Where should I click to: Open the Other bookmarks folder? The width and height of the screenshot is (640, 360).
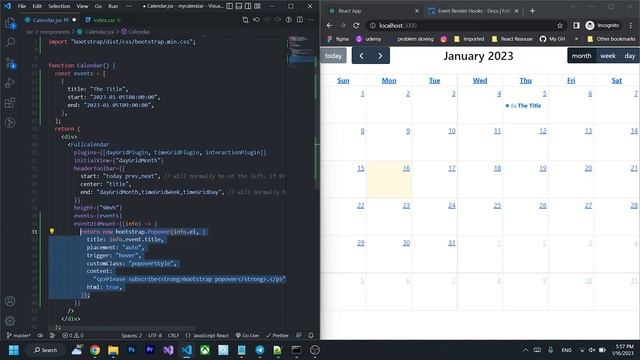611,39
